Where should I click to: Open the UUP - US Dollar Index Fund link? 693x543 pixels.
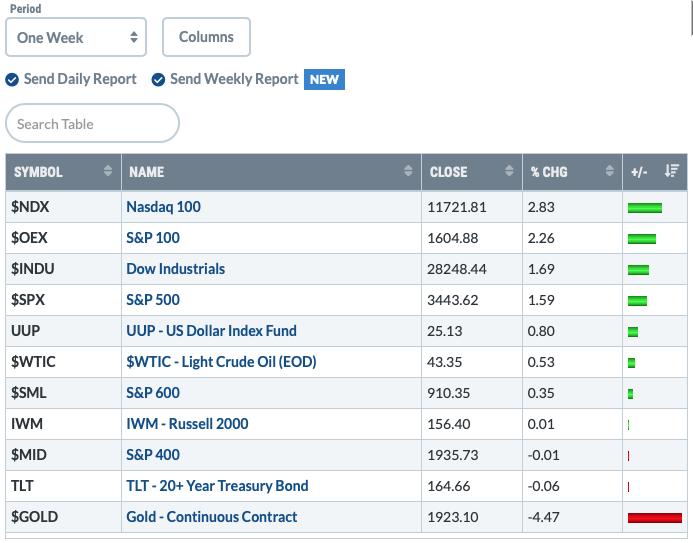[x=211, y=330]
